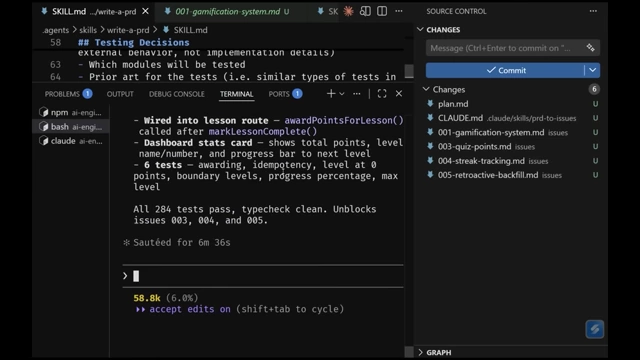Click the orange Claude spark icon
The image size is (640, 360).
coord(348,11)
